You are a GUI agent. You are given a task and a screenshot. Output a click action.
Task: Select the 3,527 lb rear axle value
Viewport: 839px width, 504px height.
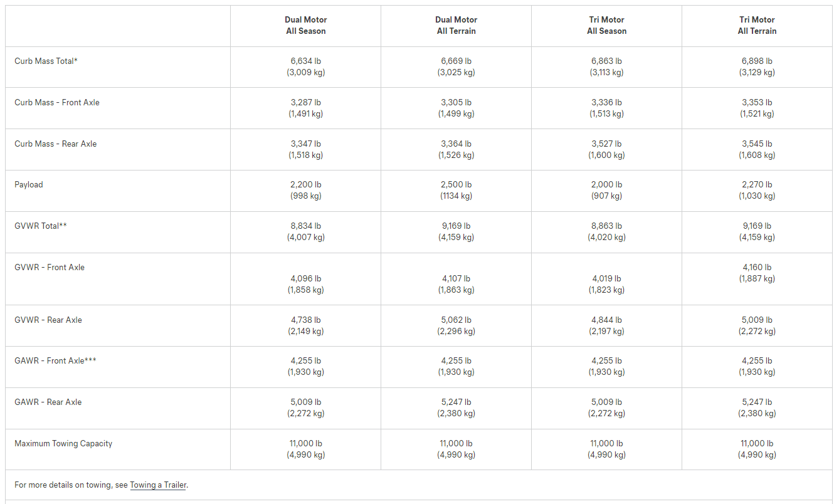point(606,144)
